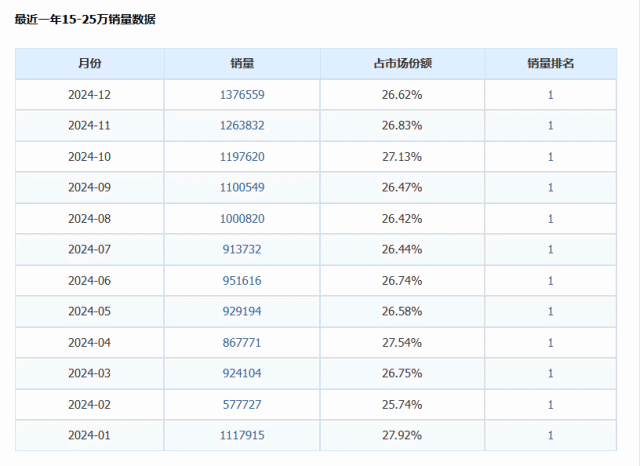Screen dimensions: 640x466
Task: Select the 月份 column header
Action: coord(89,63)
